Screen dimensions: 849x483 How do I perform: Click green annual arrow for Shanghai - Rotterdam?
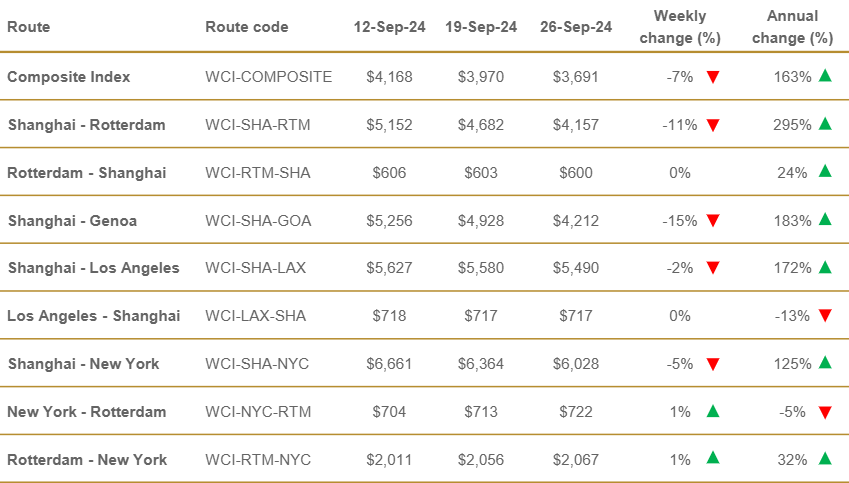coord(825,123)
